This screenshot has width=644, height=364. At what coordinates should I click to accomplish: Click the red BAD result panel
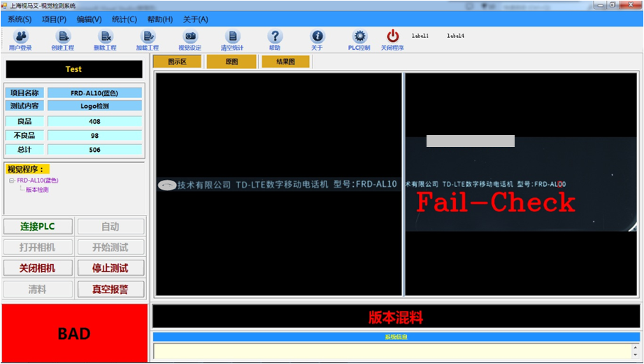74,333
